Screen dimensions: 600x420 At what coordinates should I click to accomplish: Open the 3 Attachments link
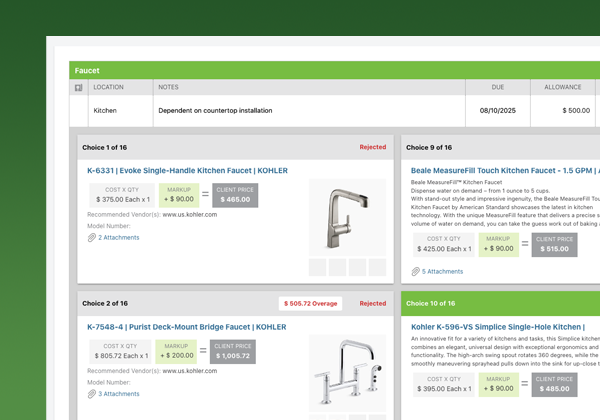click(119, 394)
